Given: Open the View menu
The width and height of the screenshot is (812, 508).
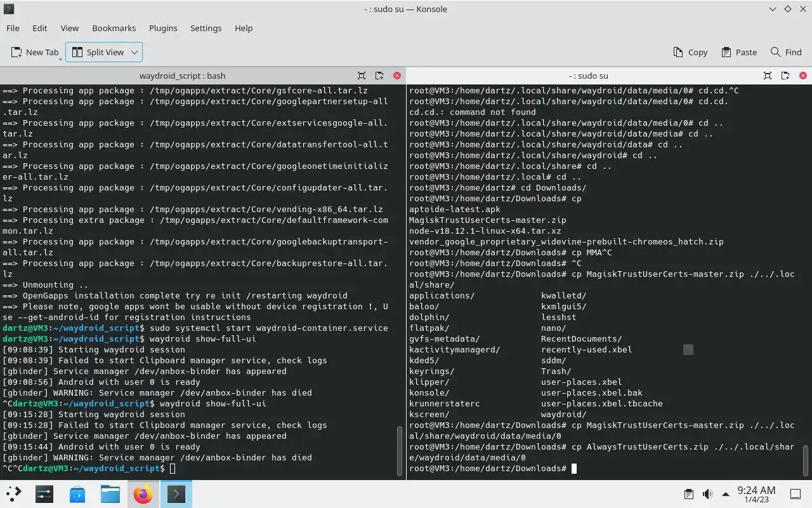Looking at the screenshot, I should pyautogui.click(x=70, y=28).
